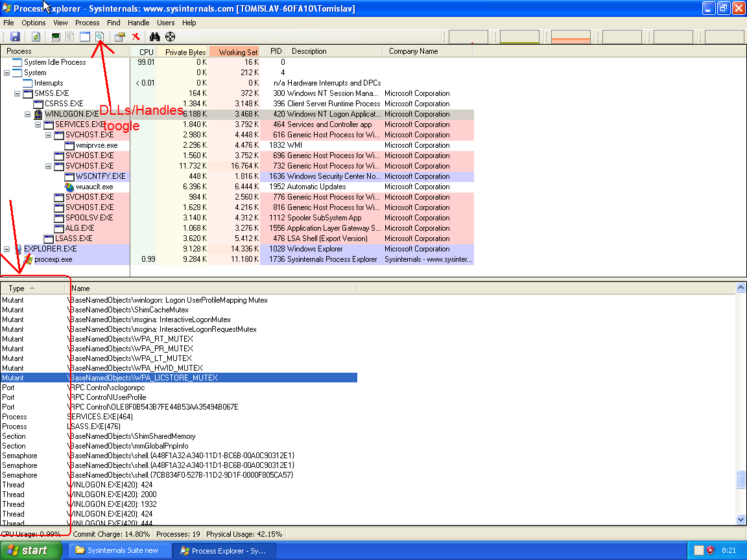
Task: Select the CSRSS.EXE process row
Action: pyautogui.click(x=237, y=104)
